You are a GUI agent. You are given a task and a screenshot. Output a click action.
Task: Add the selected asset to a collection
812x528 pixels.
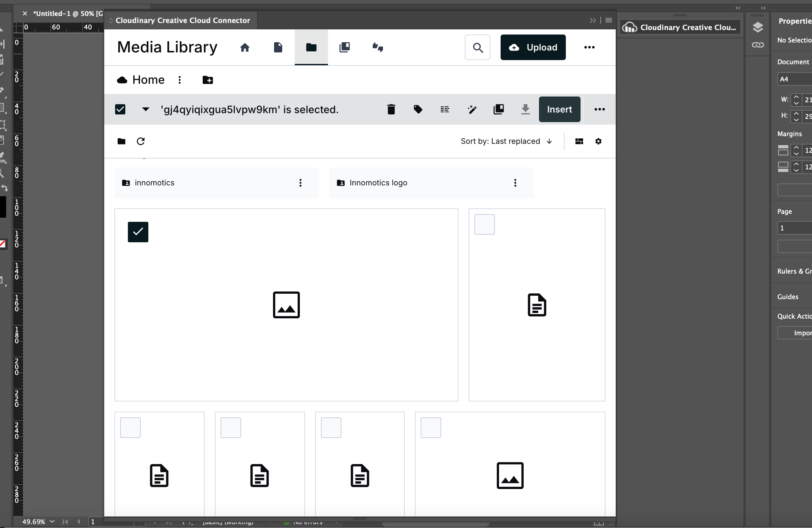pyautogui.click(x=498, y=110)
